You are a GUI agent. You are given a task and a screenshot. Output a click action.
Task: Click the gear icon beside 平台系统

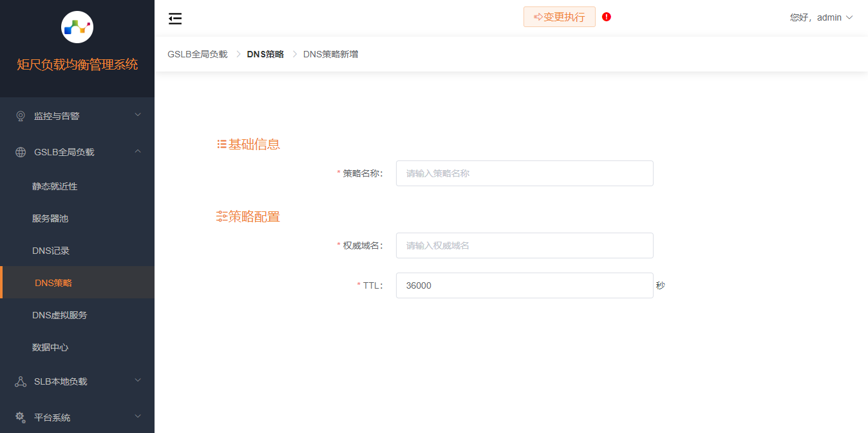pyautogui.click(x=20, y=417)
